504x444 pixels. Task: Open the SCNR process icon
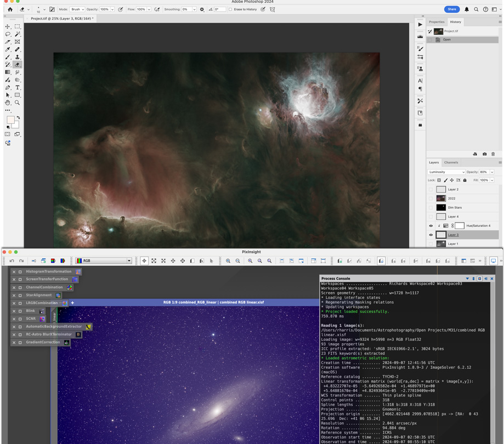(x=31, y=318)
